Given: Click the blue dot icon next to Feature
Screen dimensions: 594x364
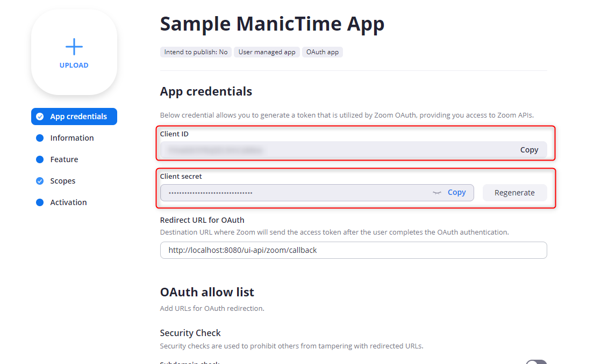Looking at the screenshot, I should (x=40, y=159).
